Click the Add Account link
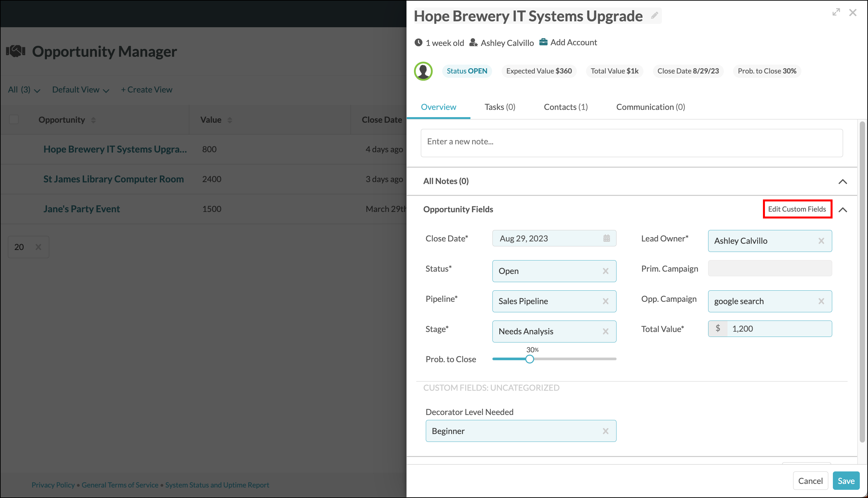Viewport: 868px width, 498px height. (x=573, y=42)
